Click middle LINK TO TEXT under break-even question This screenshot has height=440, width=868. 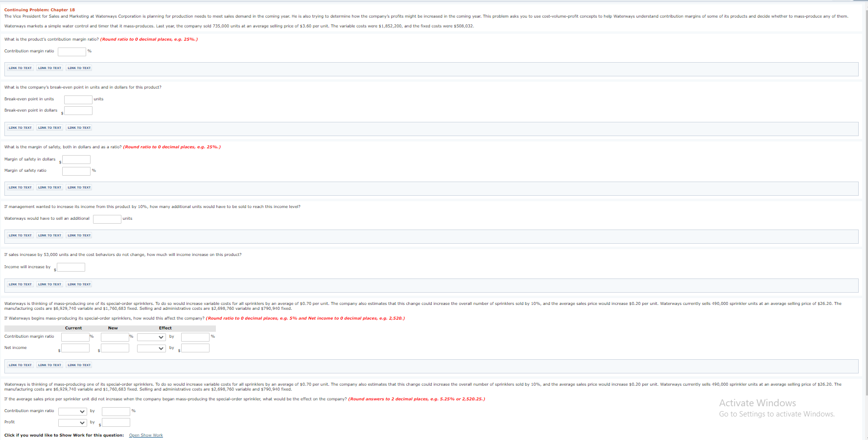[50, 128]
